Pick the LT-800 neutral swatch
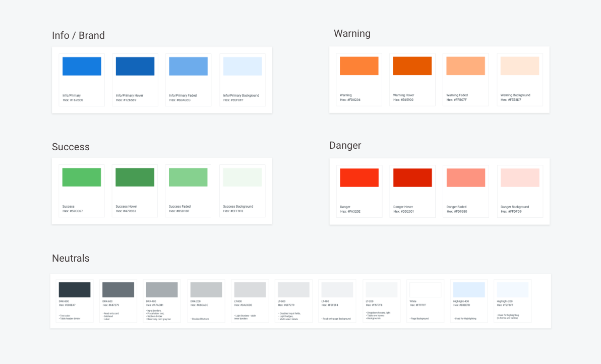This screenshot has height=364, width=601. (250, 290)
